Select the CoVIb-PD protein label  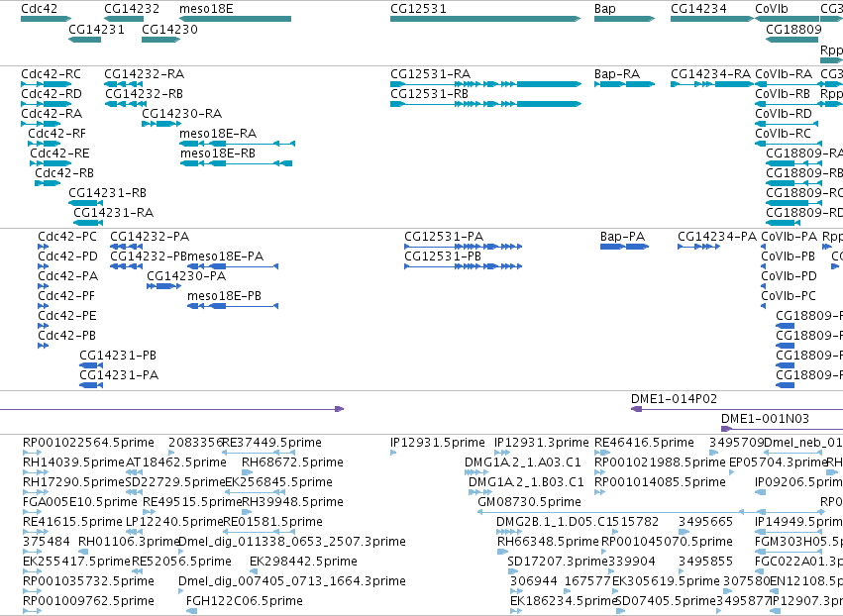(789, 275)
